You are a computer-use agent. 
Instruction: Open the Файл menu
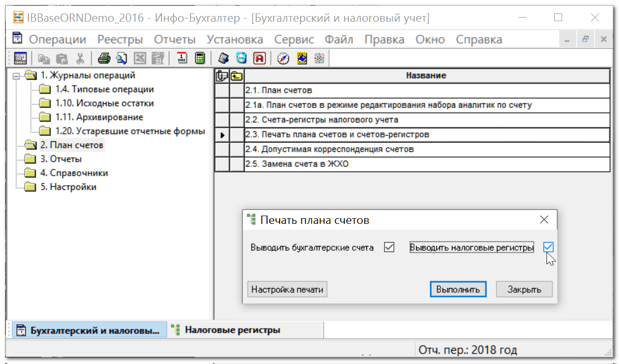click(x=339, y=39)
